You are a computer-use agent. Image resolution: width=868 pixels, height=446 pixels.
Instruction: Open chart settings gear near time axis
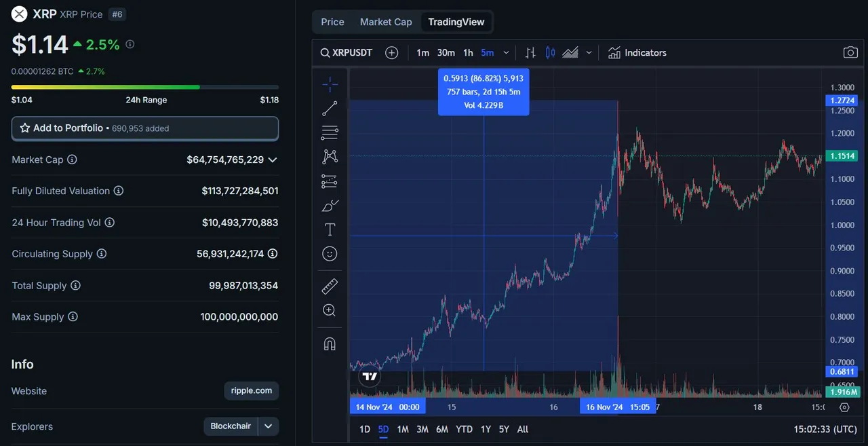pos(844,407)
